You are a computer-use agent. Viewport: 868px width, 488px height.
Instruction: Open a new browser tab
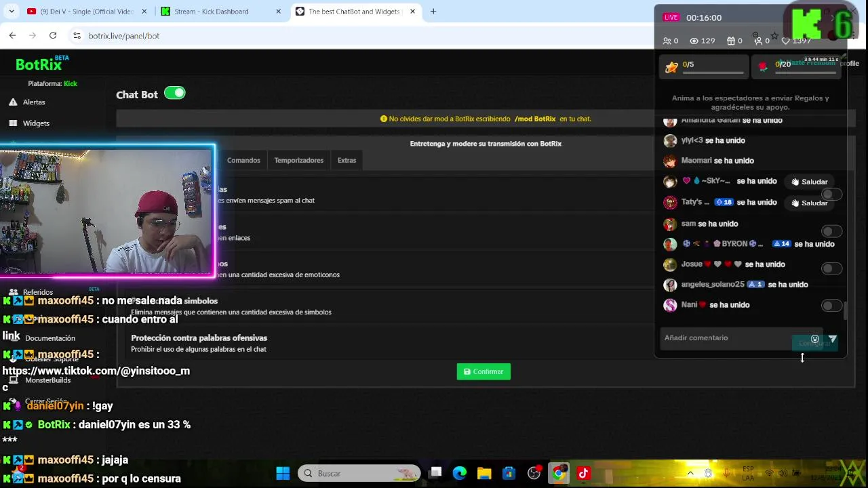pos(433,12)
